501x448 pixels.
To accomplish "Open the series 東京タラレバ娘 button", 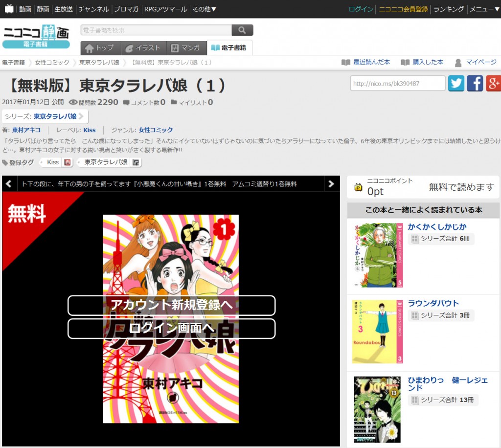I will coord(45,116).
